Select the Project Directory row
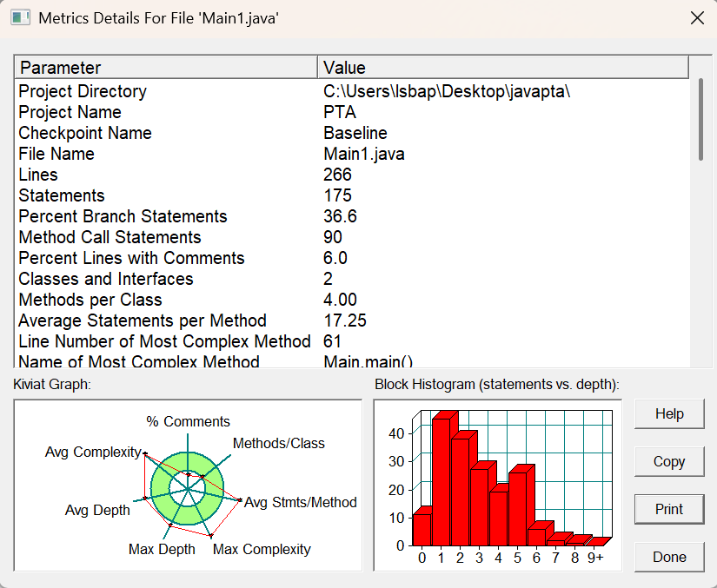Screen dimensions: 717x588 [x=352, y=91]
